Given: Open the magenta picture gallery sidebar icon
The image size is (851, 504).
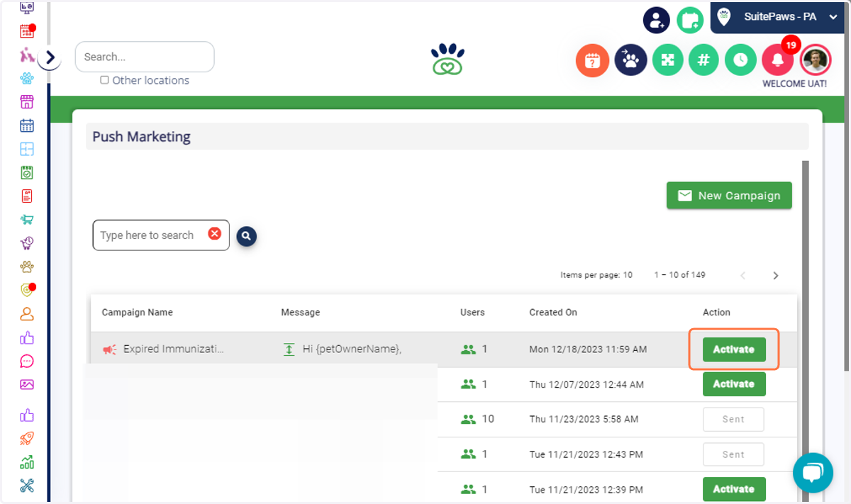Looking at the screenshot, I should 27,384.
